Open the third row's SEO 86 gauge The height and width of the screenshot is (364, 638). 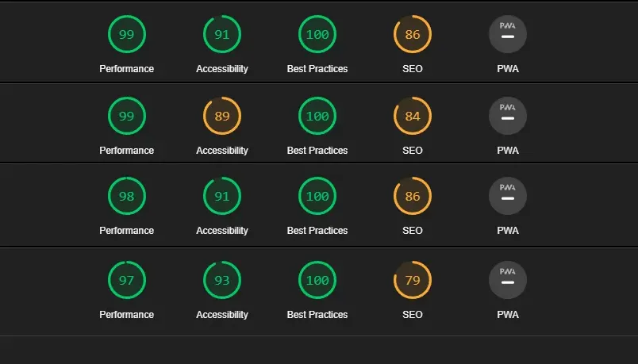click(413, 197)
